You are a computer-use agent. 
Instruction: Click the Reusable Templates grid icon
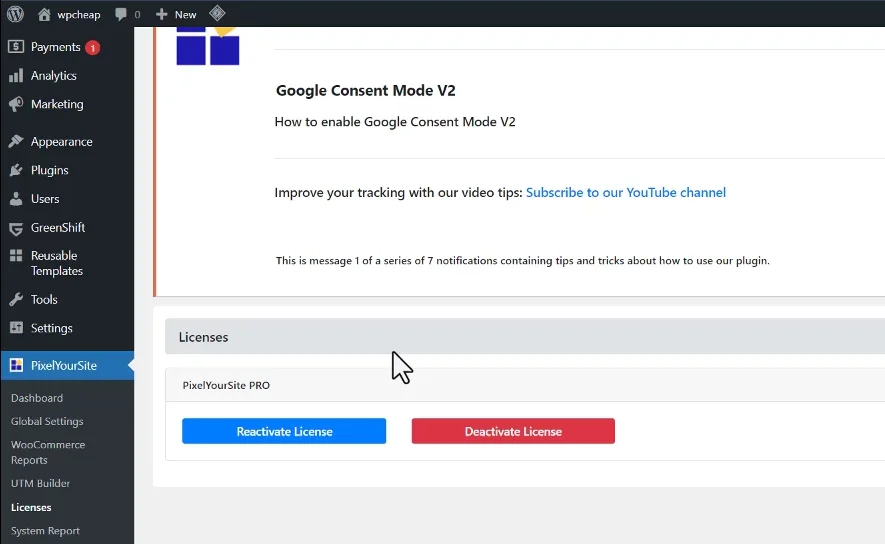(x=16, y=256)
